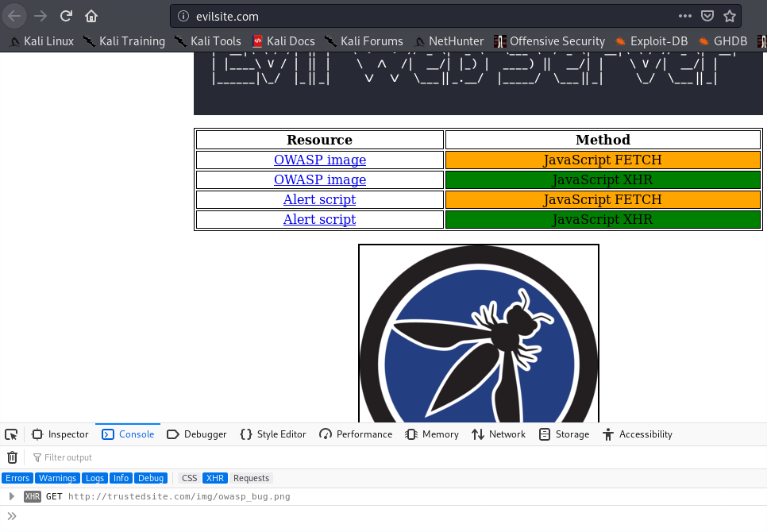Viewport: 767px width, 532px height.
Task: Open the page actions three-dots menu
Action: point(684,16)
